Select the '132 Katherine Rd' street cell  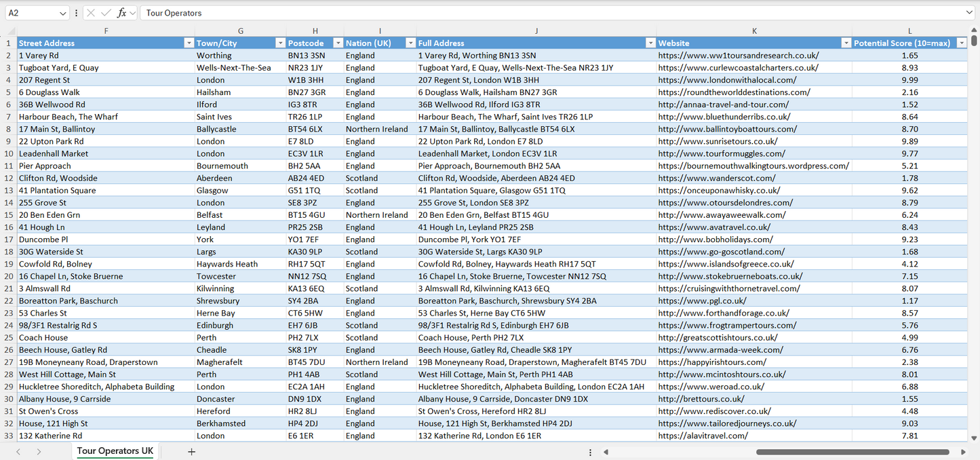(x=106, y=436)
